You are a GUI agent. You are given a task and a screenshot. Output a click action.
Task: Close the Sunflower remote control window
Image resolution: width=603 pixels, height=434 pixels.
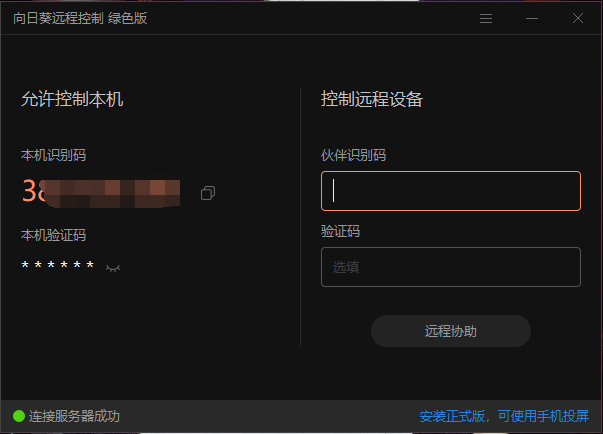pos(577,18)
